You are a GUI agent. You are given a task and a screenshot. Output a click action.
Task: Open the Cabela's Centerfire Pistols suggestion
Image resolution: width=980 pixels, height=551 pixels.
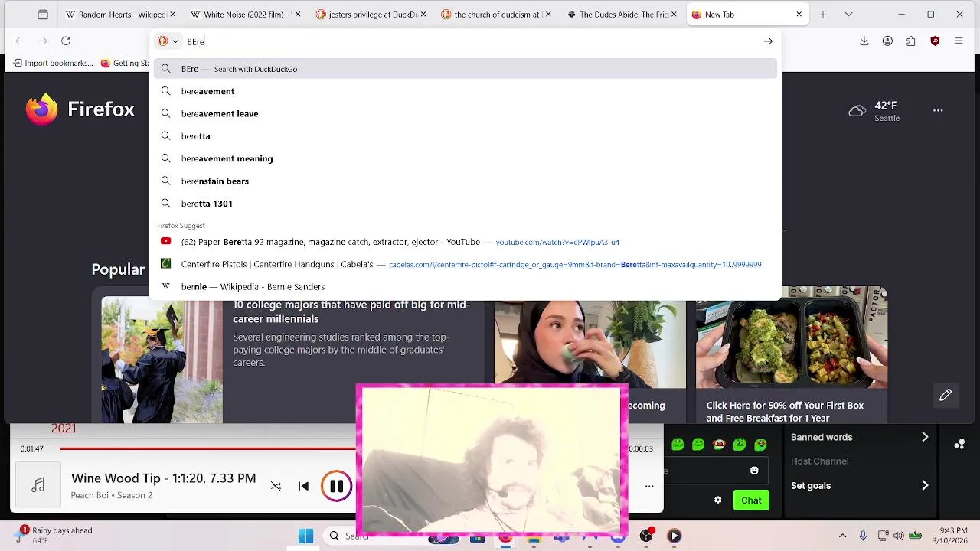tap(465, 264)
